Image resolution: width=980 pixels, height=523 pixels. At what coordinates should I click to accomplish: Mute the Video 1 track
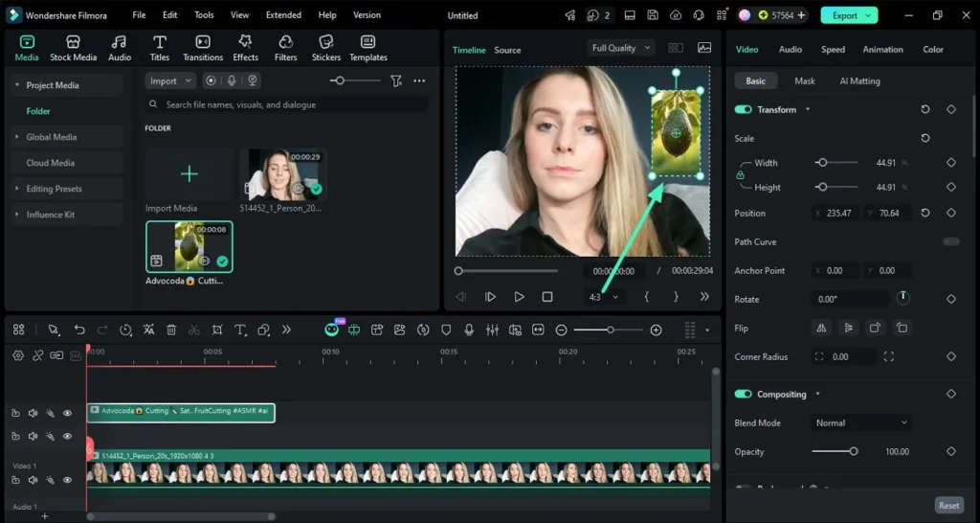tap(33, 480)
